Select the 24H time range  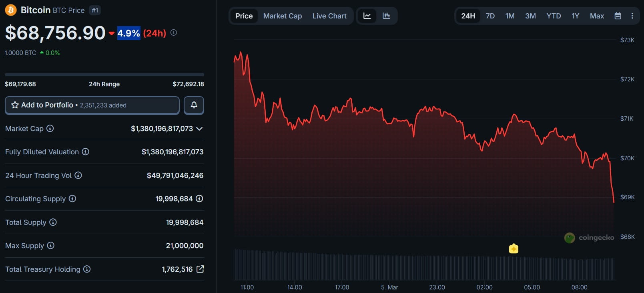[468, 16]
